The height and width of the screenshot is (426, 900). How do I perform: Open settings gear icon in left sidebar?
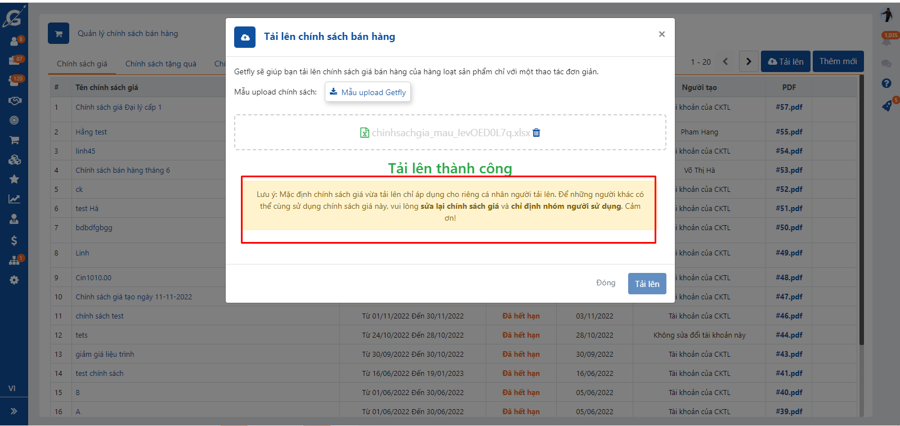click(x=14, y=280)
